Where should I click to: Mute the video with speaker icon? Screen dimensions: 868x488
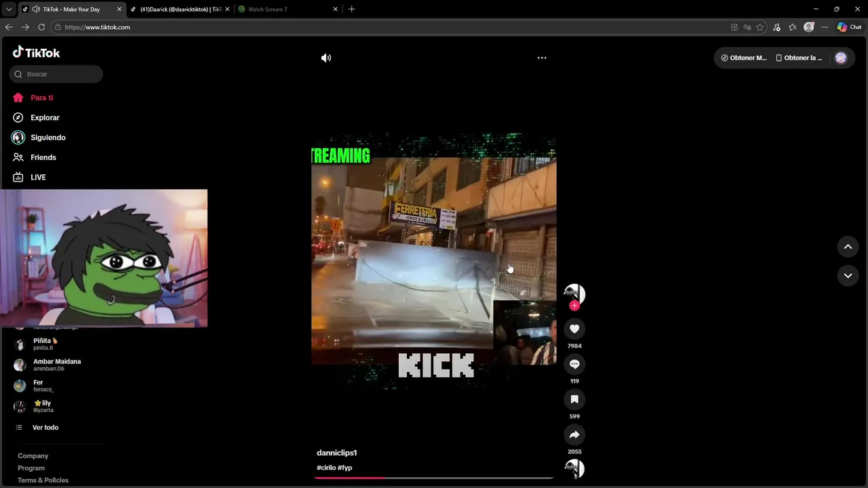tap(326, 58)
